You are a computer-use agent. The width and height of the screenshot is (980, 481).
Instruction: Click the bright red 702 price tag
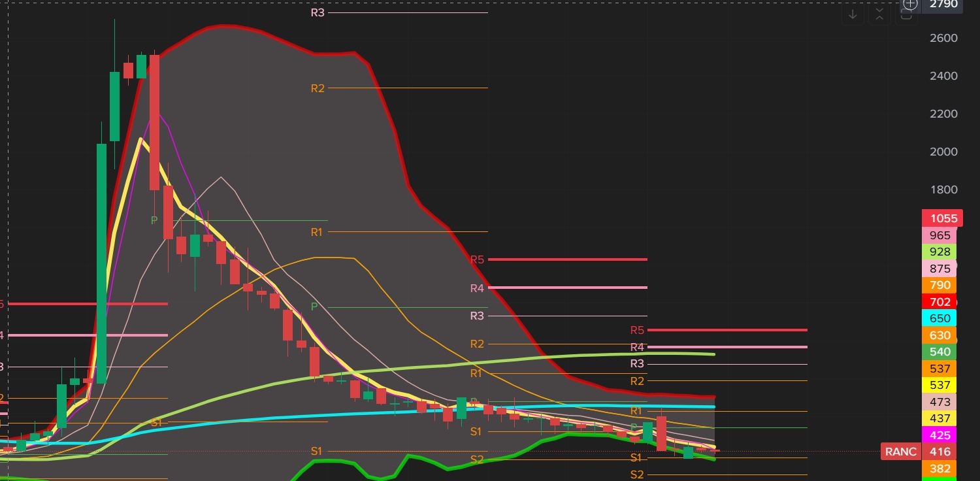tap(939, 302)
